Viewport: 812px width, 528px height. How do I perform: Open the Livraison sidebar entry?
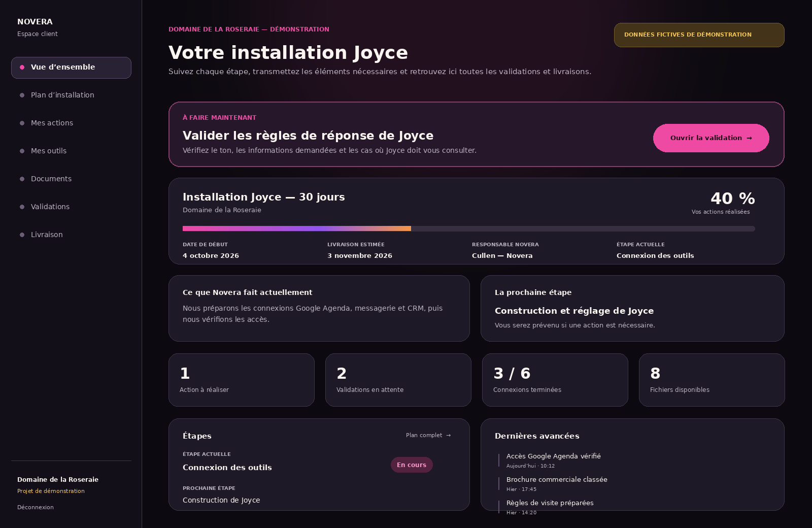[71, 235]
